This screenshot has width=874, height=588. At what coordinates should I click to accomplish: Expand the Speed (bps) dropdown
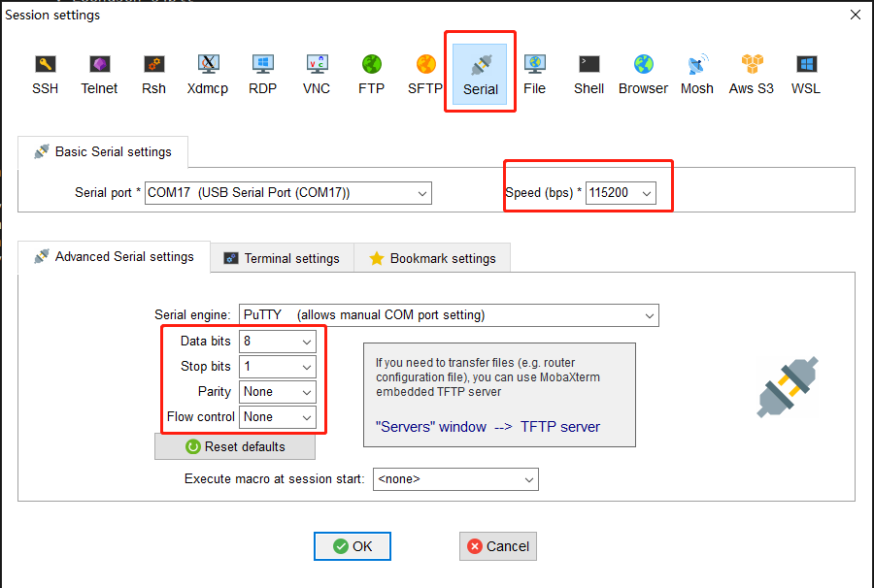(x=621, y=193)
